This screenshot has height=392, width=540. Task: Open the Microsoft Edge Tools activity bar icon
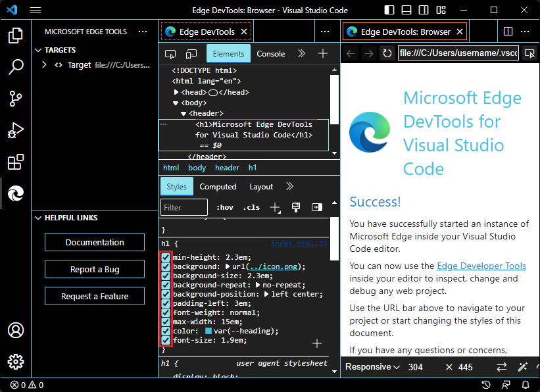[15, 193]
